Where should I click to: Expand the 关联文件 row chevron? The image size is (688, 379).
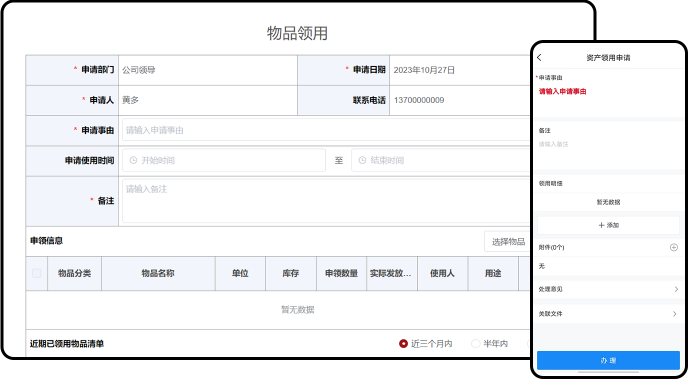676,314
